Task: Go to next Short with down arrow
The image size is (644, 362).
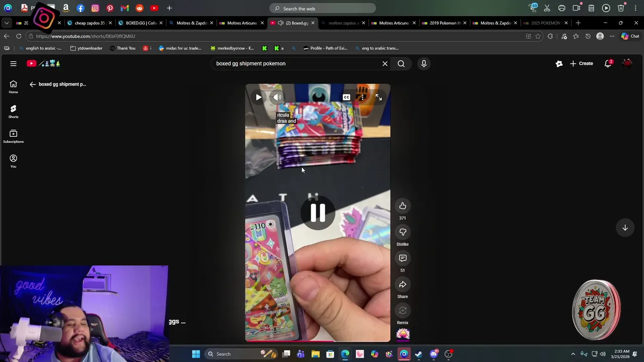Action: pos(625,228)
